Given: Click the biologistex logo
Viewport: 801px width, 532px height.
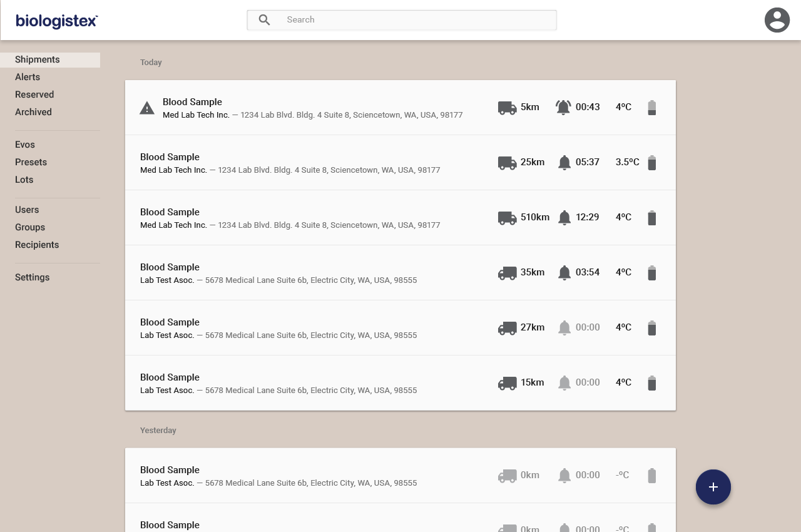Looking at the screenshot, I should [56, 20].
